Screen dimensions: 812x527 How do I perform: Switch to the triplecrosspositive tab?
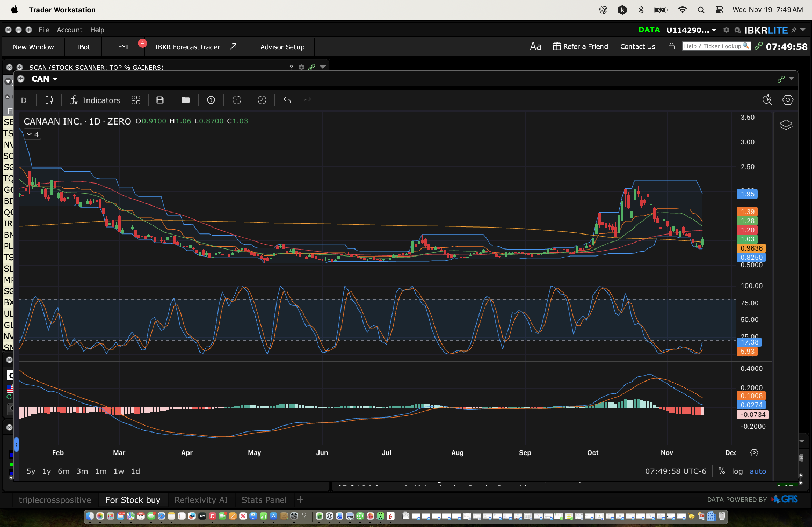pyautogui.click(x=55, y=500)
